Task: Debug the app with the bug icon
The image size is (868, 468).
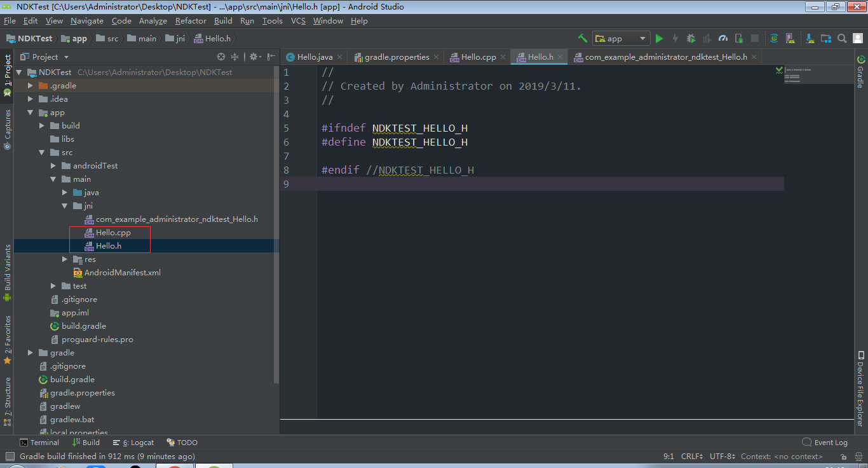Action: pyautogui.click(x=691, y=38)
